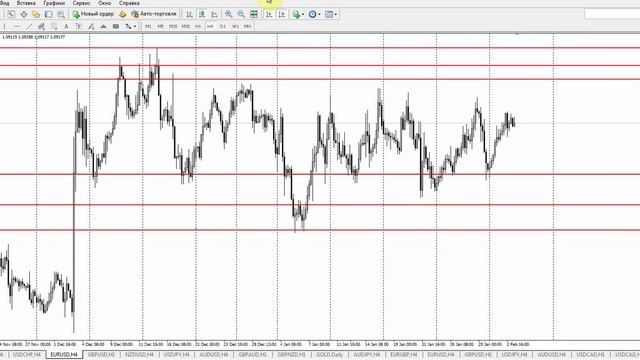Open the periods clock icon
640x360 pixels.
coord(312,14)
